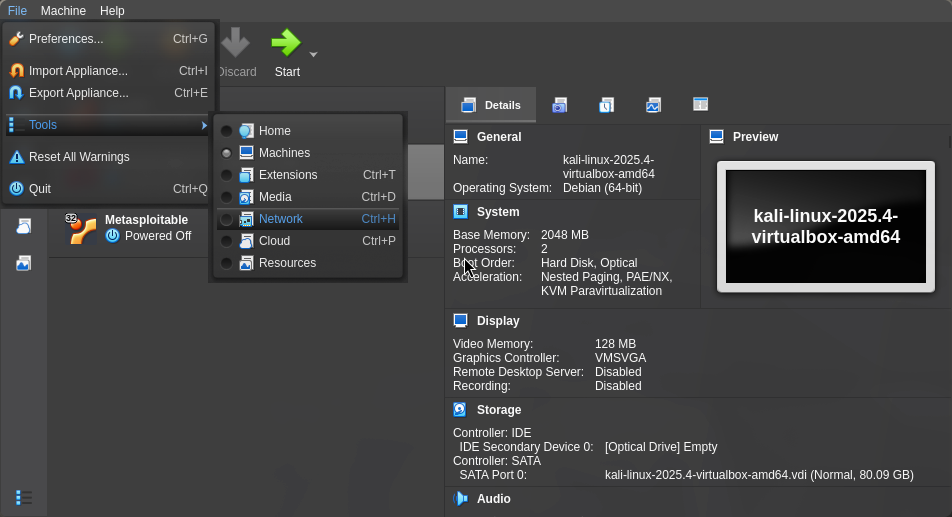Viewport: 952px width, 517px height.
Task: Click the Home globe icon in Tools submenu
Action: click(246, 131)
